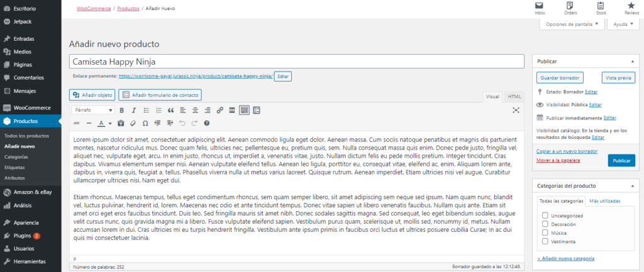Apply italic formatting to text

tap(133, 110)
